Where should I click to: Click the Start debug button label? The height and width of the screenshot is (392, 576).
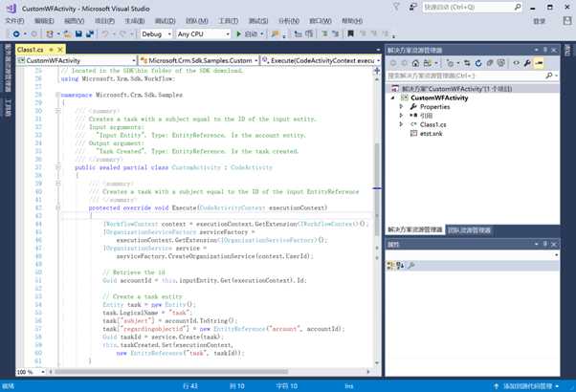[x=251, y=34]
